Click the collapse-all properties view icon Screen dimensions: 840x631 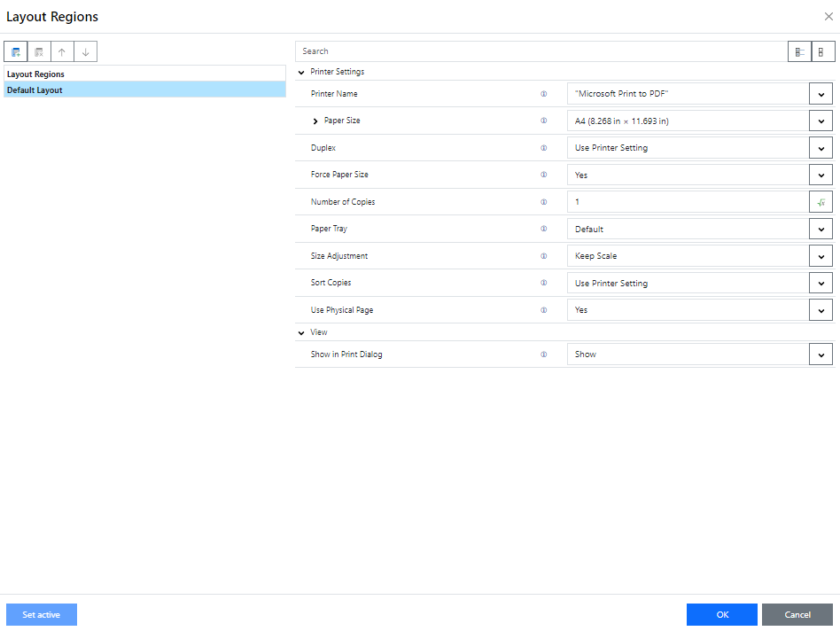[x=822, y=51]
